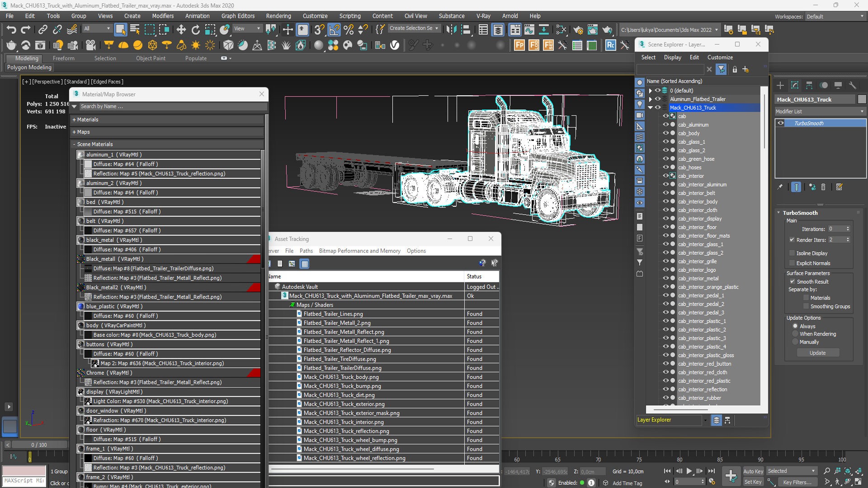
Task: Click the Undo arrow icon
Action: coord(11,30)
